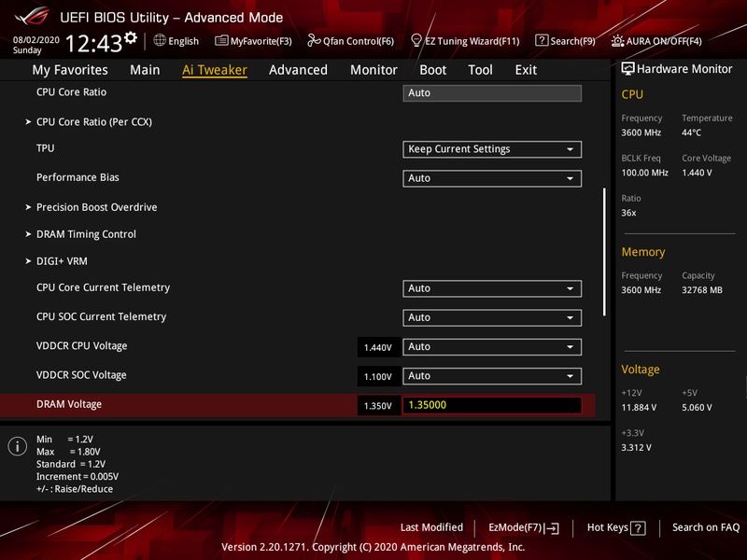This screenshot has width=747, height=560.
Task: Open the CPU SOC Current Telemetry dropdown
Action: [x=492, y=317]
